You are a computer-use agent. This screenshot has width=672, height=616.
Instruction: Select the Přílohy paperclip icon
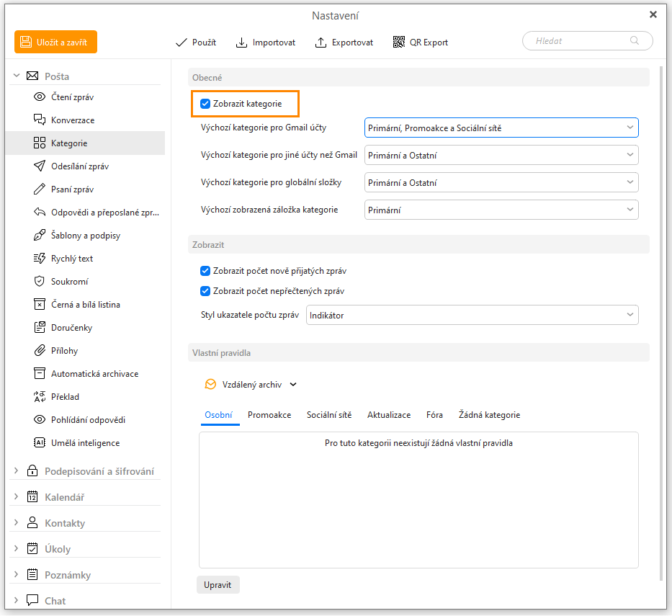40,351
